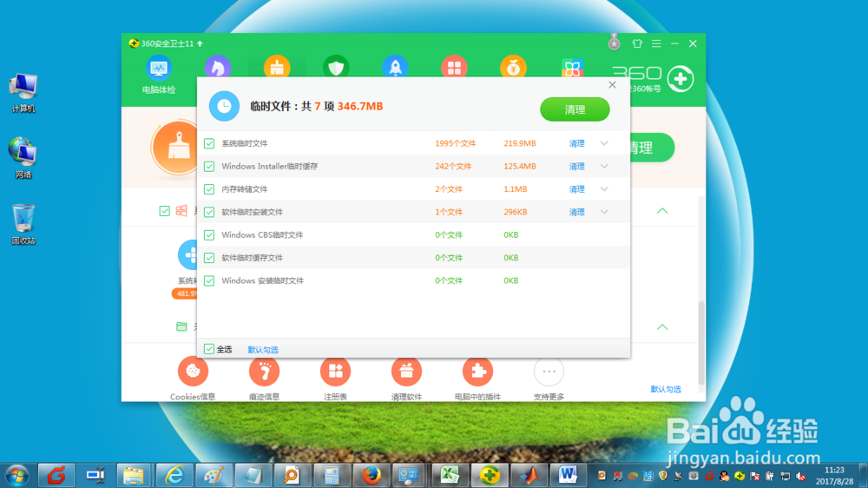Open the green shield system repair icon
This screenshot has width=868, height=488.
(336, 67)
